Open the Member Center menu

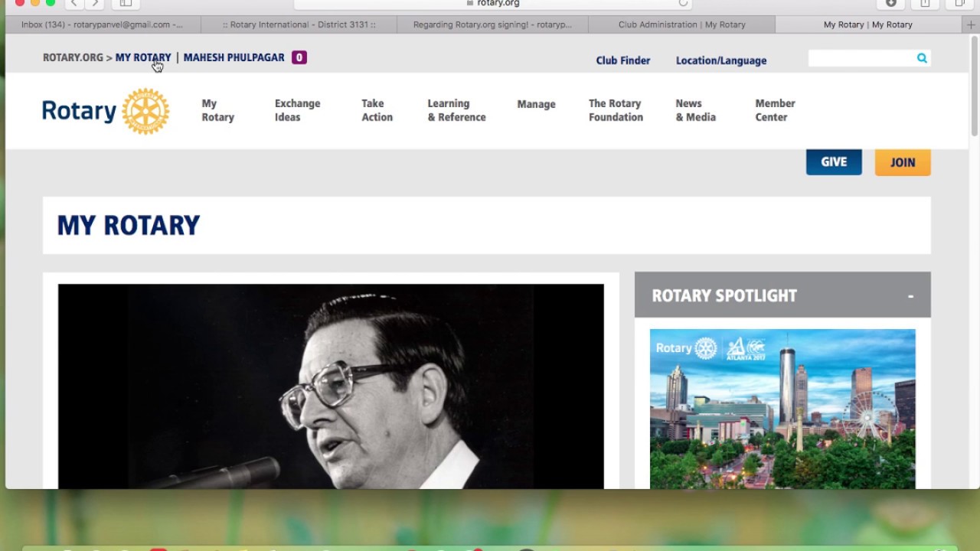(775, 110)
